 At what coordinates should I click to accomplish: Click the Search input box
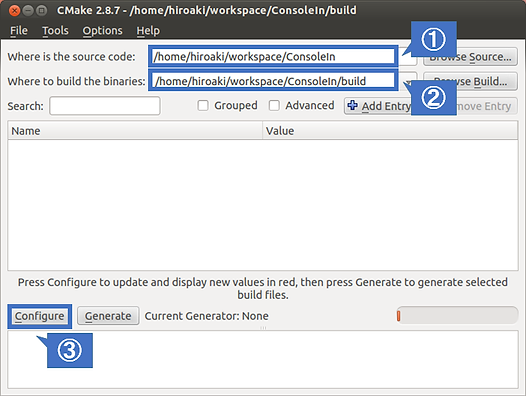coord(105,106)
